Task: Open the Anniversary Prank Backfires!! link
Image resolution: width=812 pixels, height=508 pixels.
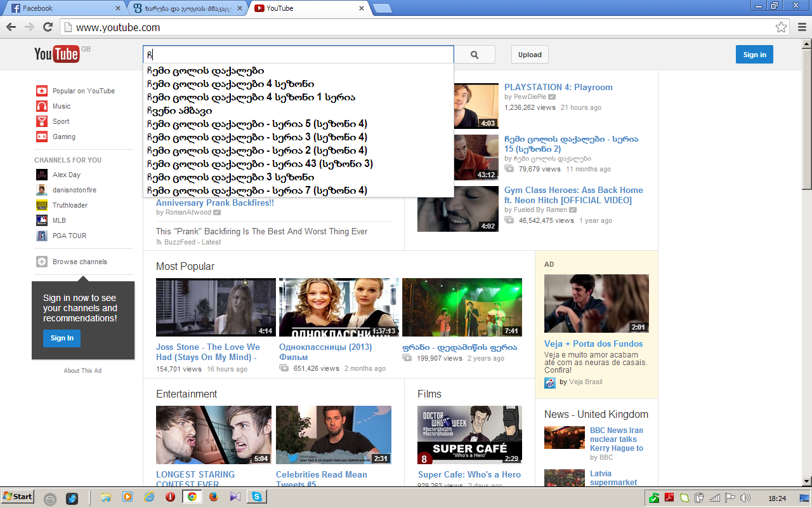Action: tap(215, 203)
